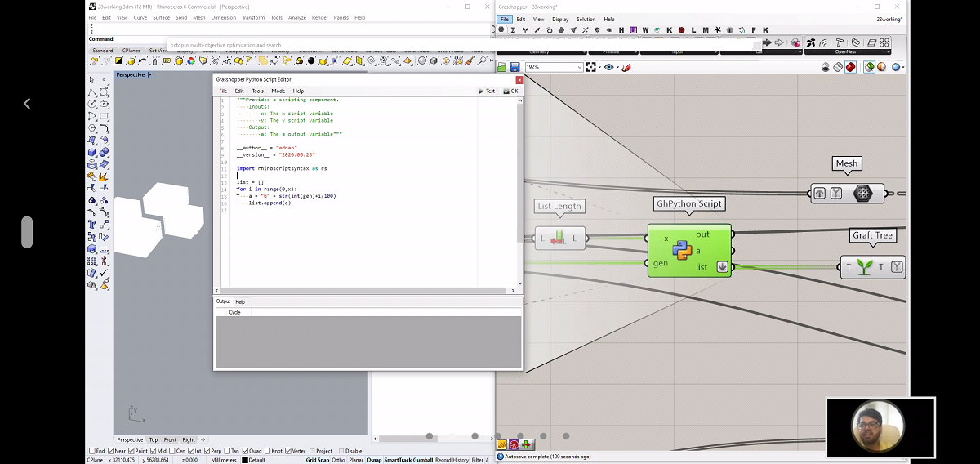
Task: Click the OpenNest fan-shaped icon
Action: [811, 42]
